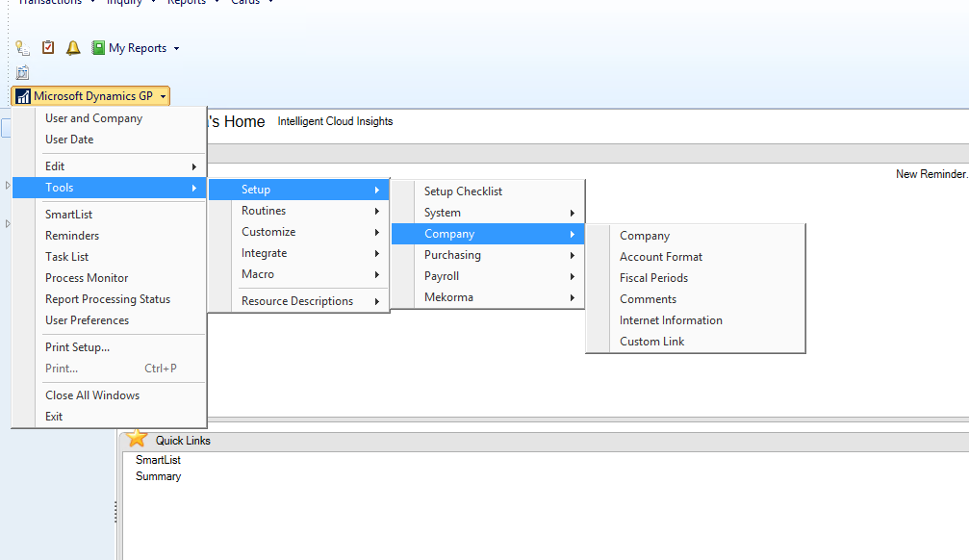Open Setup Checklist
The image size is (969, 560).
tap(488, 191)
